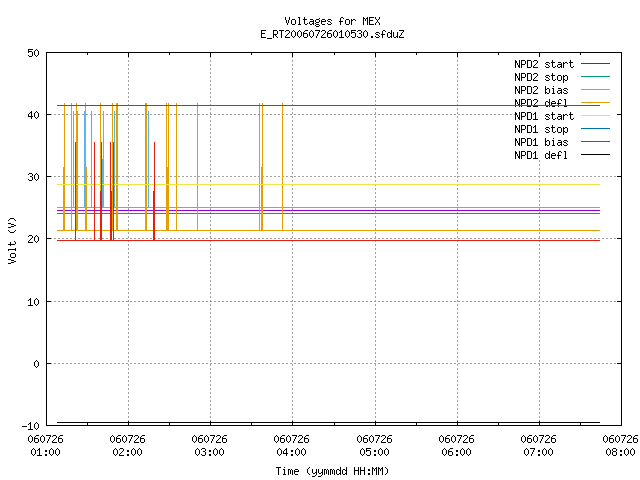The height and width of the screenshot is (480, 640).
Task: Click the x-axis tick label 060726 03:00
Action: click(210, 446)
